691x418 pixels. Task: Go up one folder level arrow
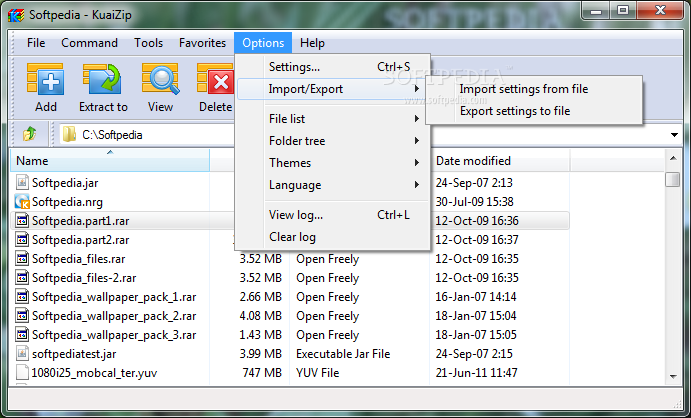(x=30, y=134)
